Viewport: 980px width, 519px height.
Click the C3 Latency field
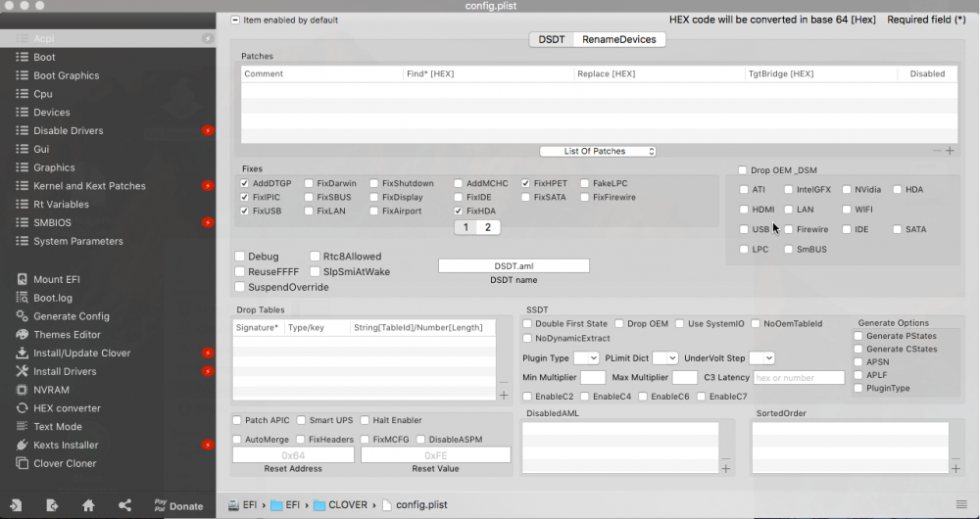click(800, 377)
